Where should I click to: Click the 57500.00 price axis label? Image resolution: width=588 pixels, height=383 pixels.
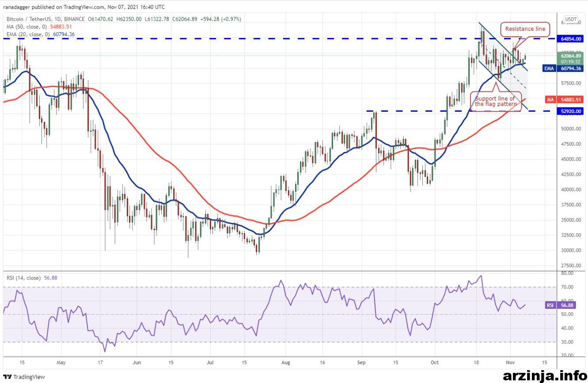pyautogui.click(x=572, y=83)
